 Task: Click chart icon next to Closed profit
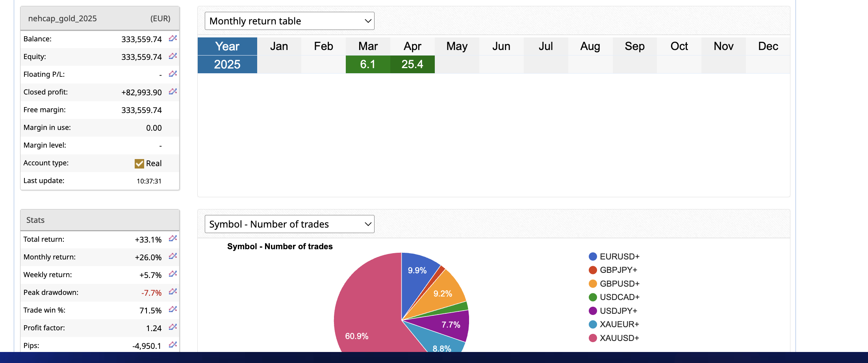[x=172, y=92]
